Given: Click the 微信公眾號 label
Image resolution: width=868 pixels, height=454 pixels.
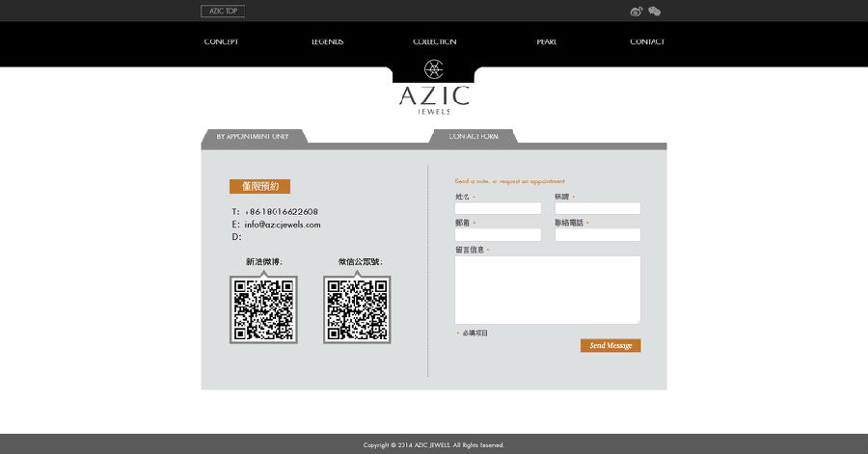Looking at the screenshot, I should (x=361, y=262).
